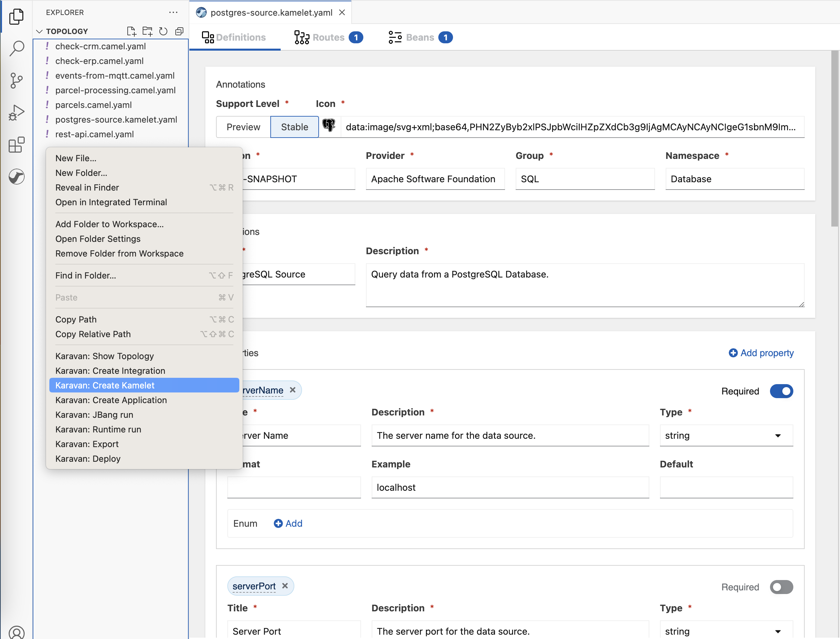Switch to the Routes tab
Image resolution: width=840 pixels, height=639 pixels.
[328, 37]
